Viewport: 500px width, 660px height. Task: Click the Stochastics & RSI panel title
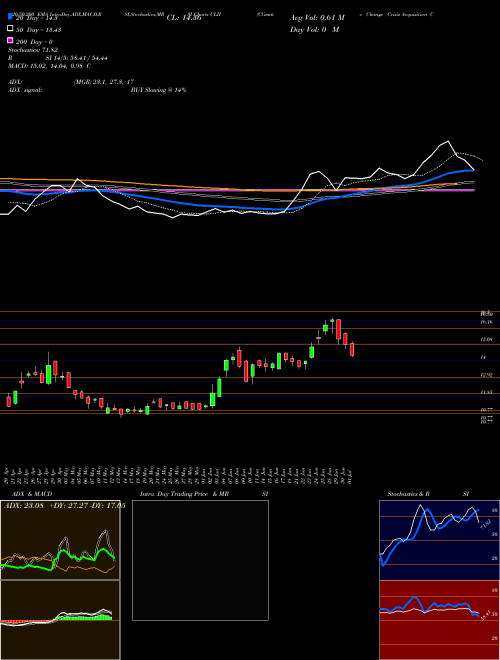[428, 494]
